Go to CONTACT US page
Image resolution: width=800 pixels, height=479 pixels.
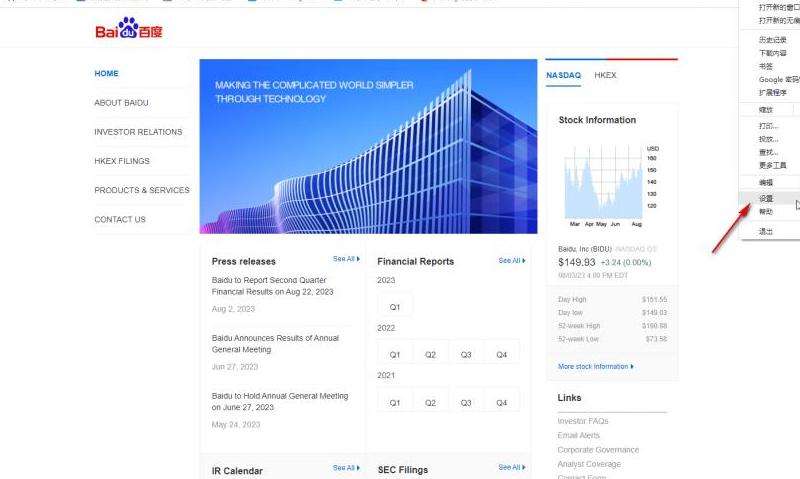coord(120,219)
